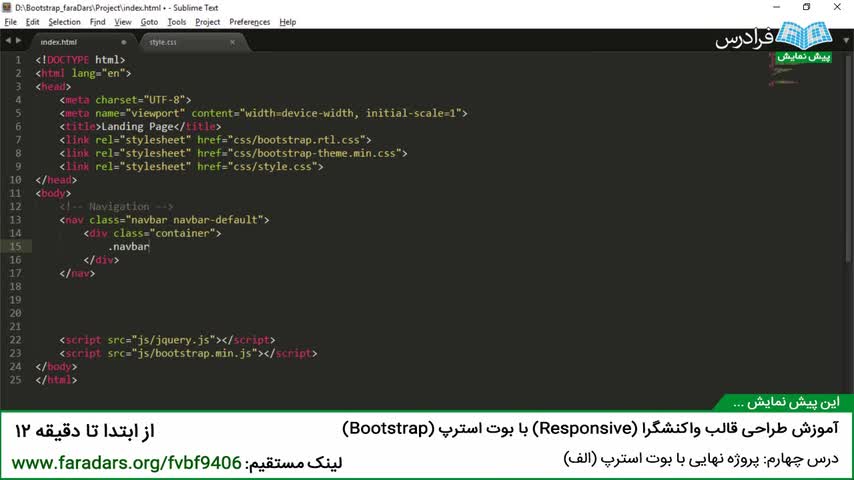Click the closing </nav> tag
The width and height of the screenshot is (854, 480).
coord(77,273)
